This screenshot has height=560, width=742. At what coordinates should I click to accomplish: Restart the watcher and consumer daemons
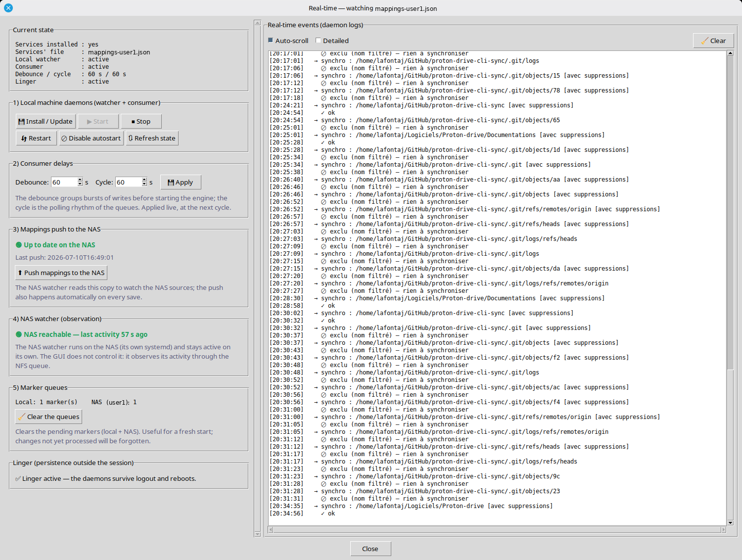[36, 138]
